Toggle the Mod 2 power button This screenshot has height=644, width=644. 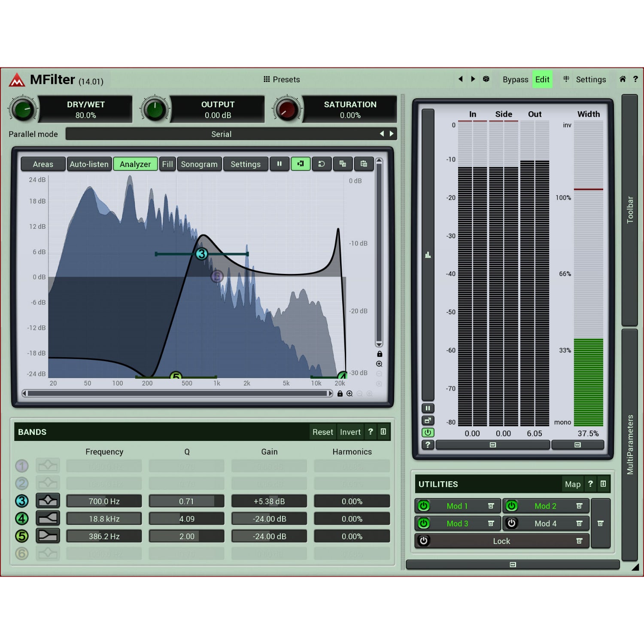pyautogui.click(x=512, y=506)
